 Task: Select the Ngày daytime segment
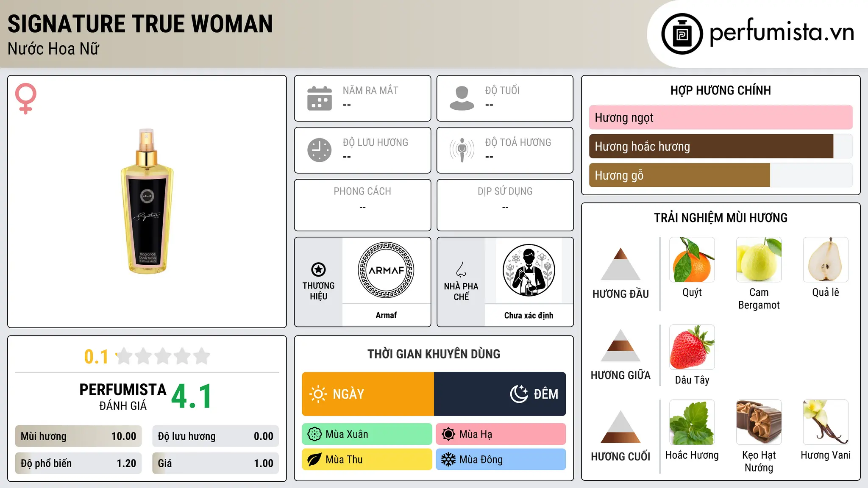368,394
